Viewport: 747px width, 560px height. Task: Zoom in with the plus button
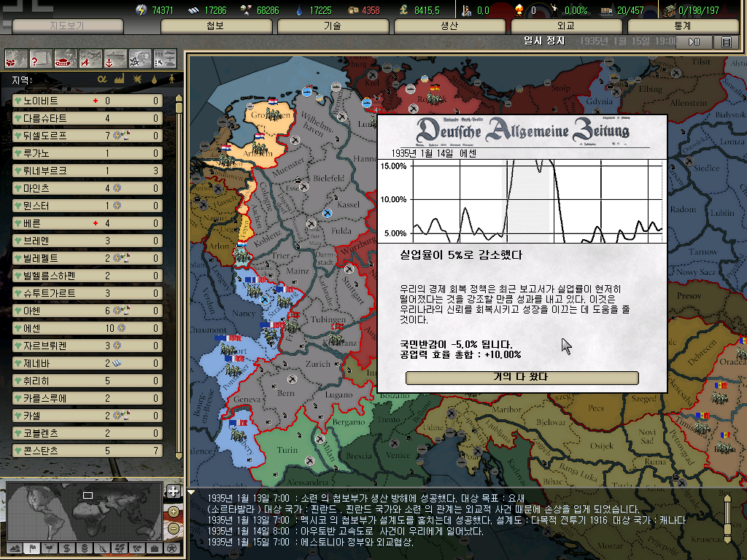[174, 512]
